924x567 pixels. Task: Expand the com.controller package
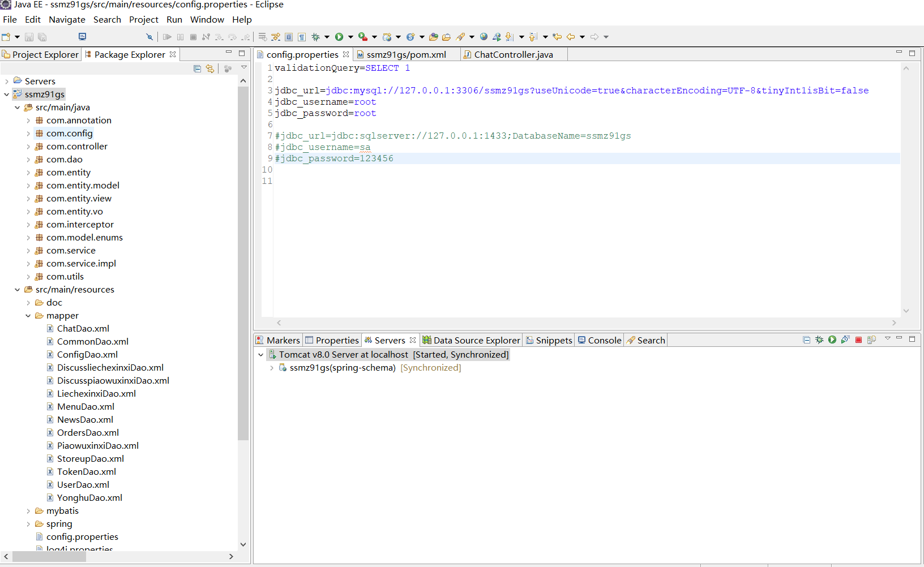pos(28,147)
